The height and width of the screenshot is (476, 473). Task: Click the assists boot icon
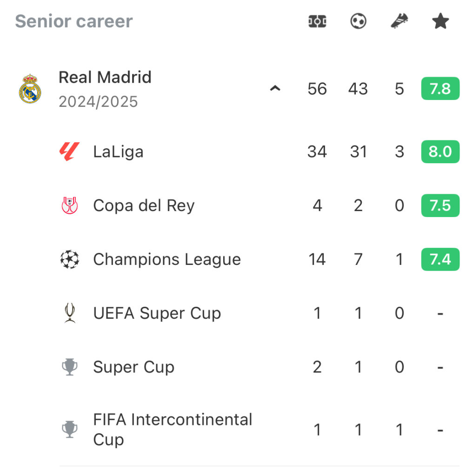tap(399, 21)
